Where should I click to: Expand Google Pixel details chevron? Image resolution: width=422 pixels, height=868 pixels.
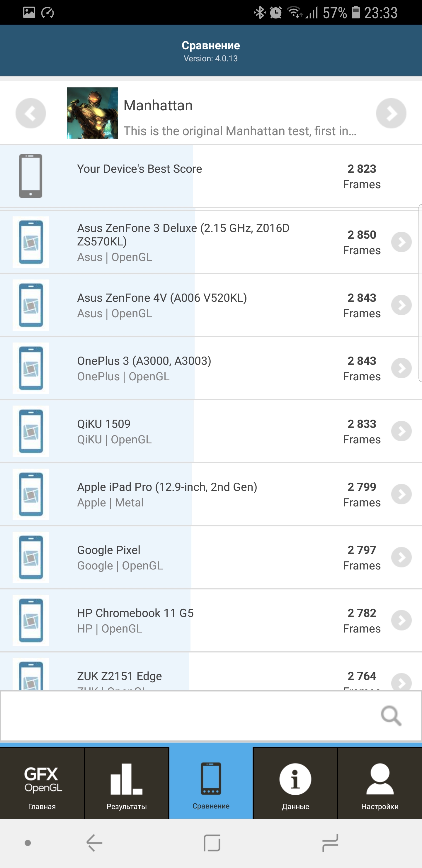pos(401,557)
